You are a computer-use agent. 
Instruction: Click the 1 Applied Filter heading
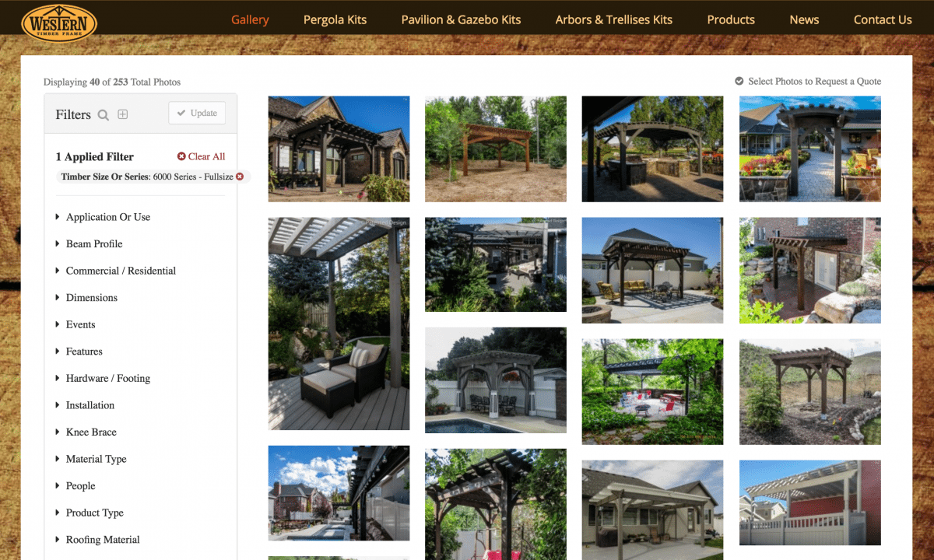(x=95, y=156)
